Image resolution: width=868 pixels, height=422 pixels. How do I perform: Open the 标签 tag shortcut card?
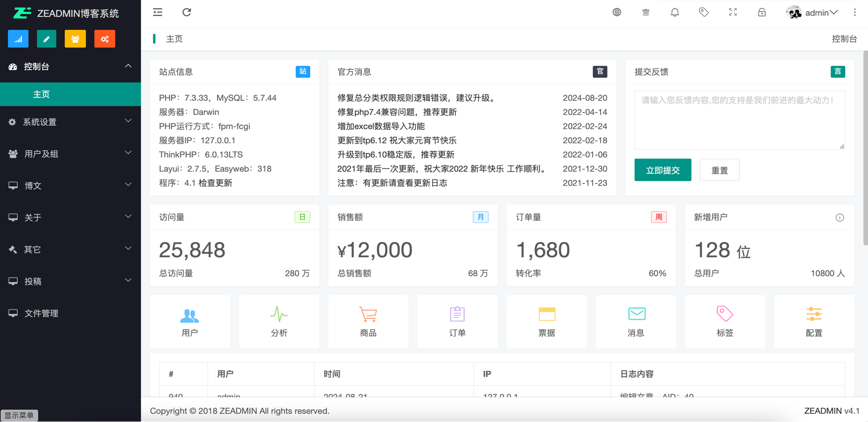point(725,322)
